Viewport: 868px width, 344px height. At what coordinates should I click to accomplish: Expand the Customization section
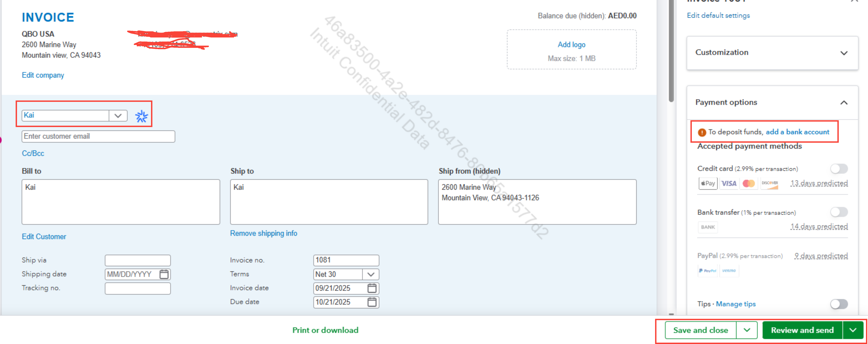click(772, 53)
